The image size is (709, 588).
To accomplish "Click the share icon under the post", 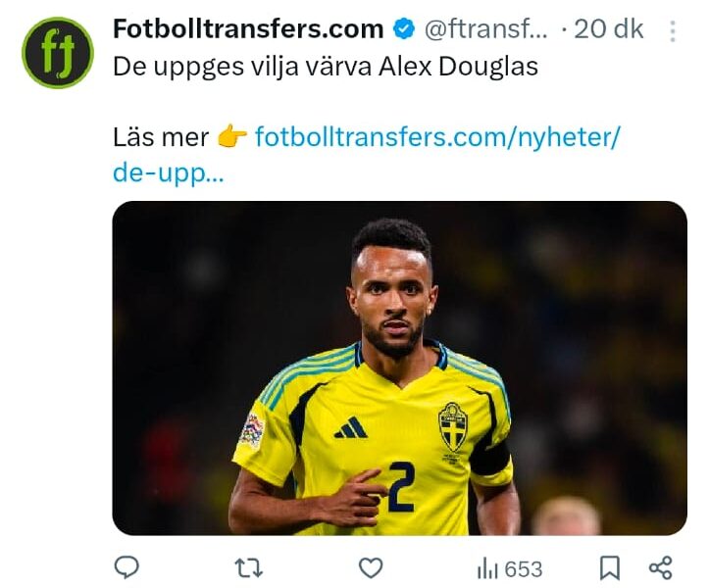I will pyautogui.click(x=661, y=568).
